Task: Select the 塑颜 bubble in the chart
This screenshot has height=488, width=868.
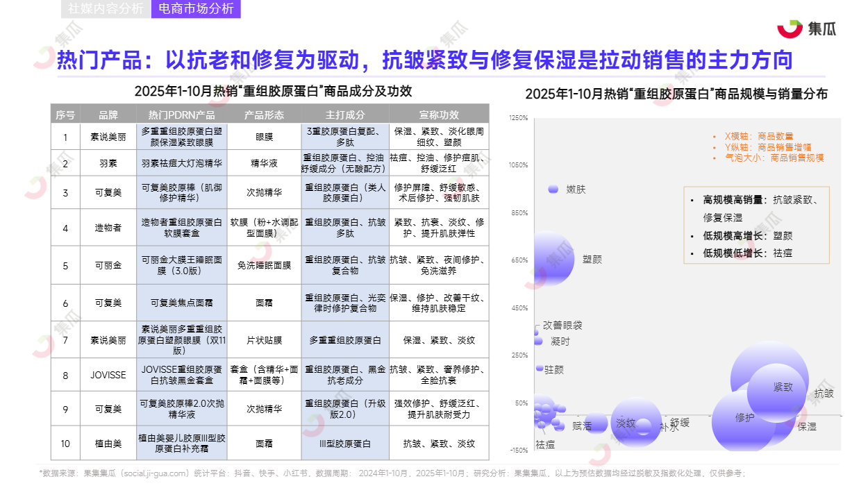Action: (553, 260)
